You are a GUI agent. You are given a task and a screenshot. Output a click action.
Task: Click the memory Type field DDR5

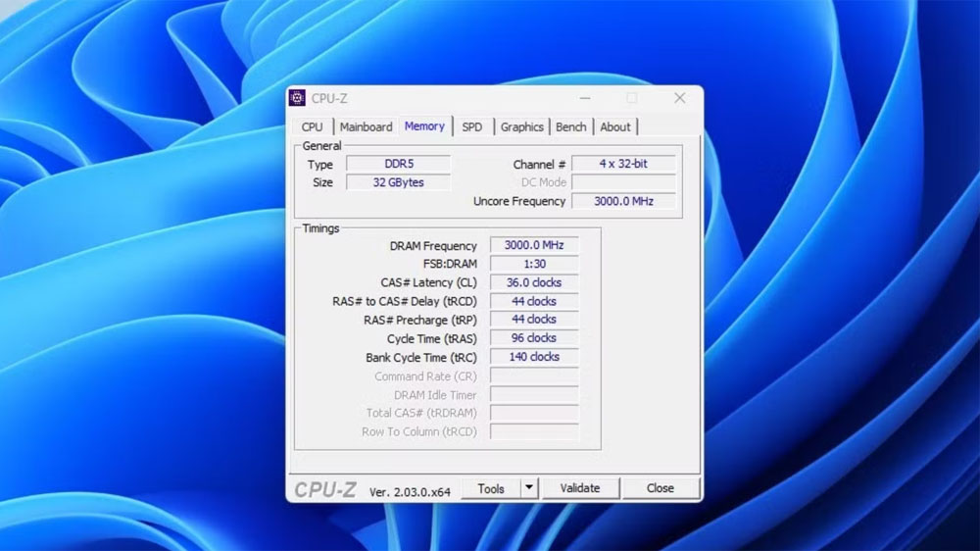point(399,164)
